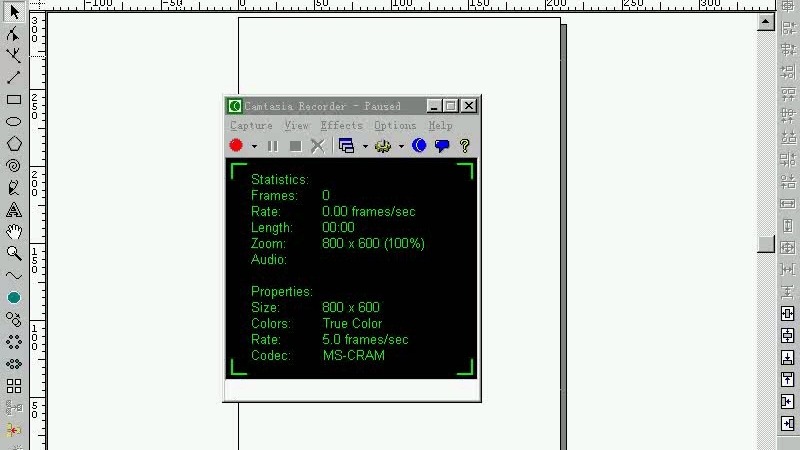The height and width of the screenshot is (450, 800).
Task: Select the straight Line tool
Action: (x=14, y=78)
